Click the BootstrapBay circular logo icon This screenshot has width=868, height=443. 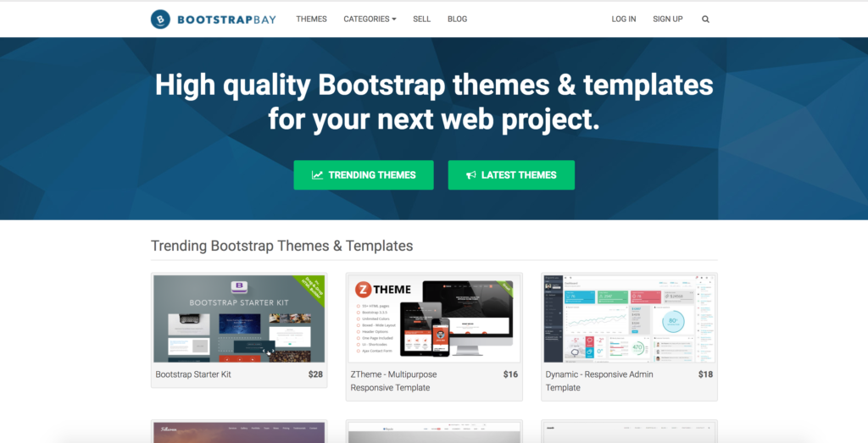pyautogui.click(x=160, y=19)
